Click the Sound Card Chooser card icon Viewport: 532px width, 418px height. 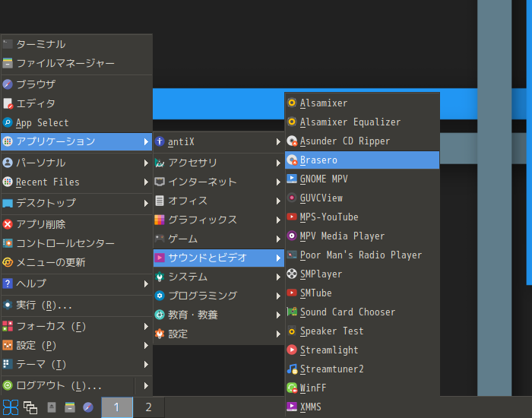(x=292, y=312)
